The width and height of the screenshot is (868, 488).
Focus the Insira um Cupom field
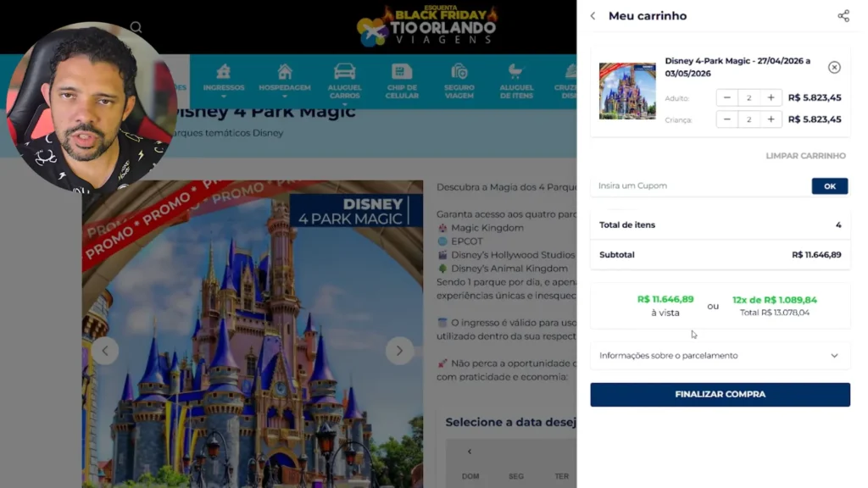tap(700, 186)
